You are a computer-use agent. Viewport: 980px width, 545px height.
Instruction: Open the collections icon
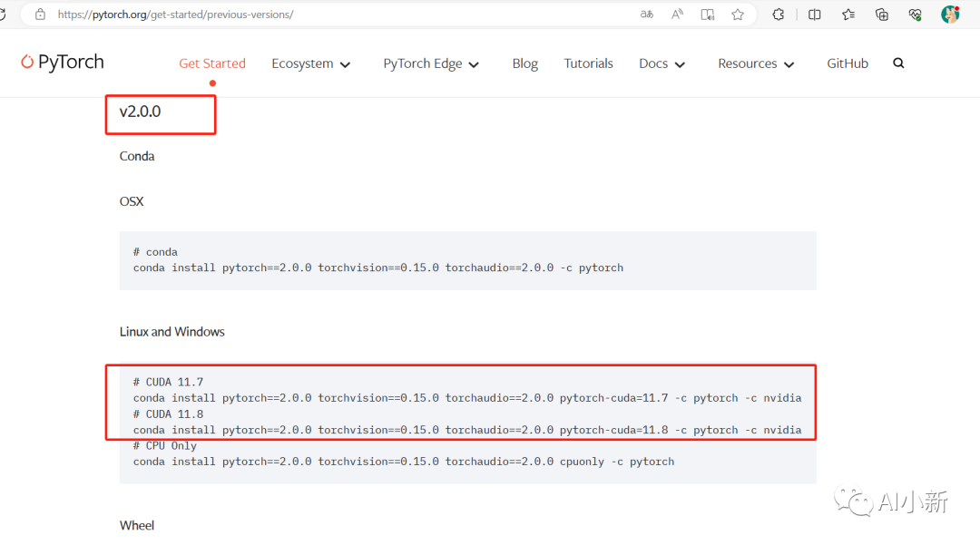(881, 15)
